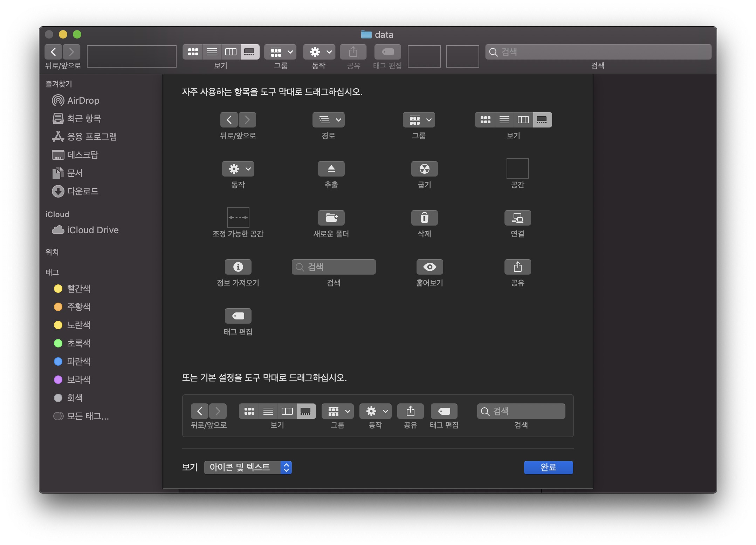The image size is (756, 545).
Task: Expand the Action (동작) gear menu in toolbar
Action: [x=319, y=52]
